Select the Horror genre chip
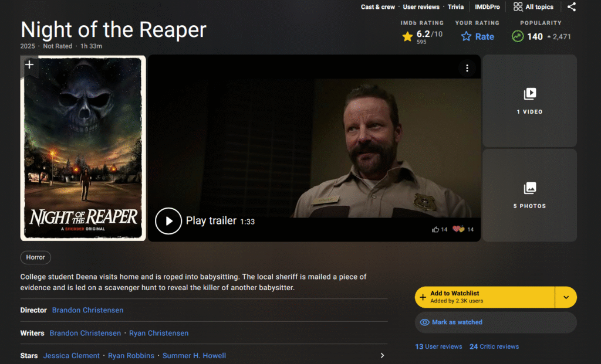601x364 pixels. pos(36,257)
